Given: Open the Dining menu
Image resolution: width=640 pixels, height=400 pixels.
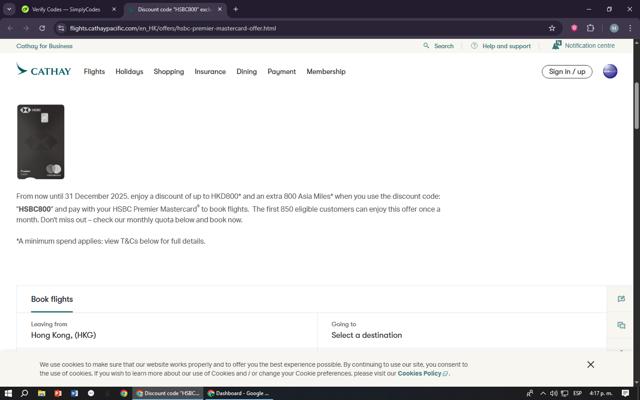Looking at the screenshot, I should 247,71.
